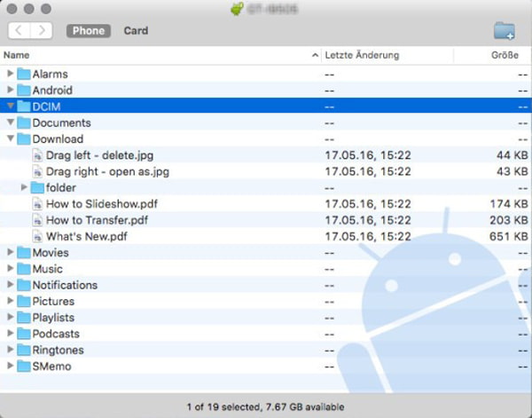Collapse the Documents folder triangle
The height and width of the screenshot is (418, 532).
(x=11, y=122)
